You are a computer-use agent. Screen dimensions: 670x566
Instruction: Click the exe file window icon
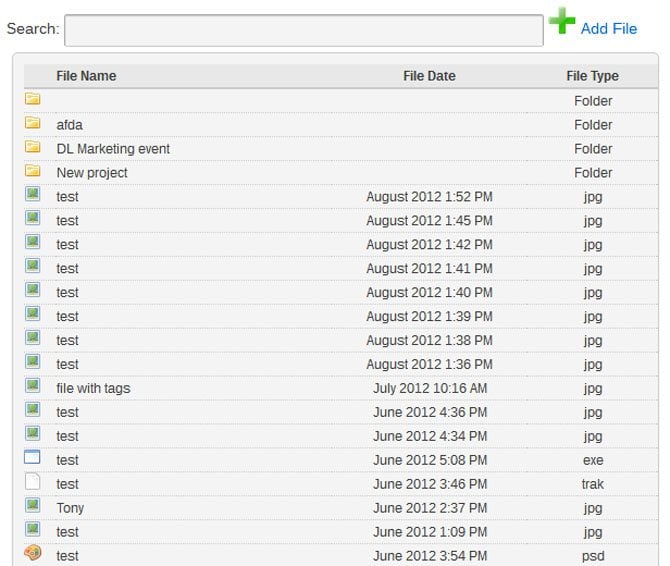33,459
